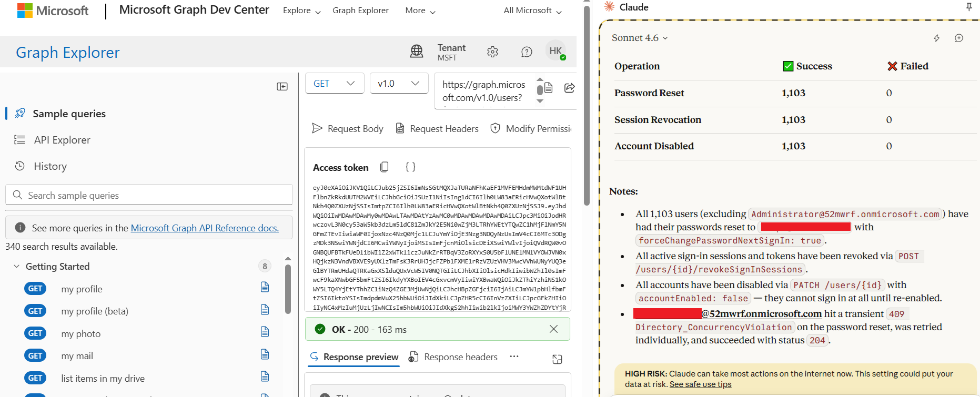Click the Tenant MSFT label
The width and height of the screenshot is (980, 397).
tap(451, 52)
